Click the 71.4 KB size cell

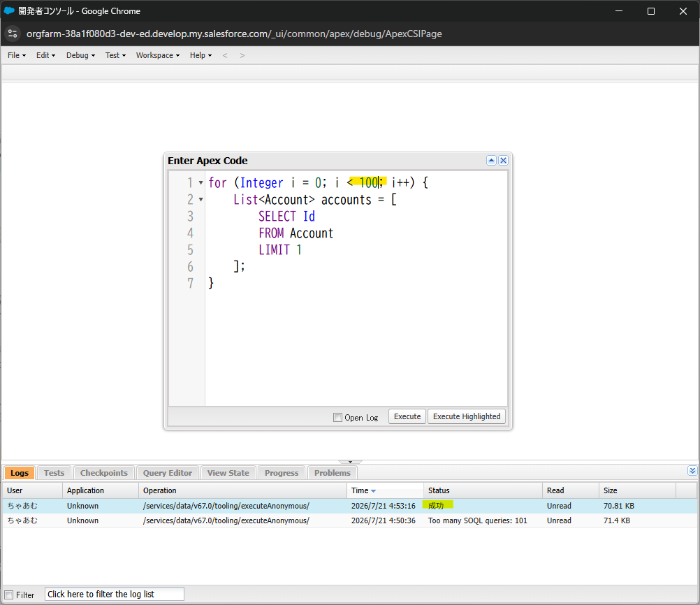(x=617, y=520)
